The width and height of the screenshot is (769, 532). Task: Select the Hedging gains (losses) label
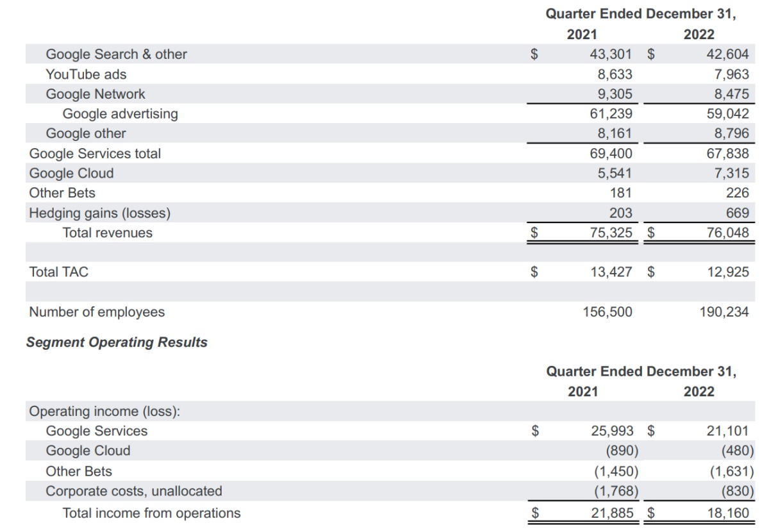click(x=99, y=213)
